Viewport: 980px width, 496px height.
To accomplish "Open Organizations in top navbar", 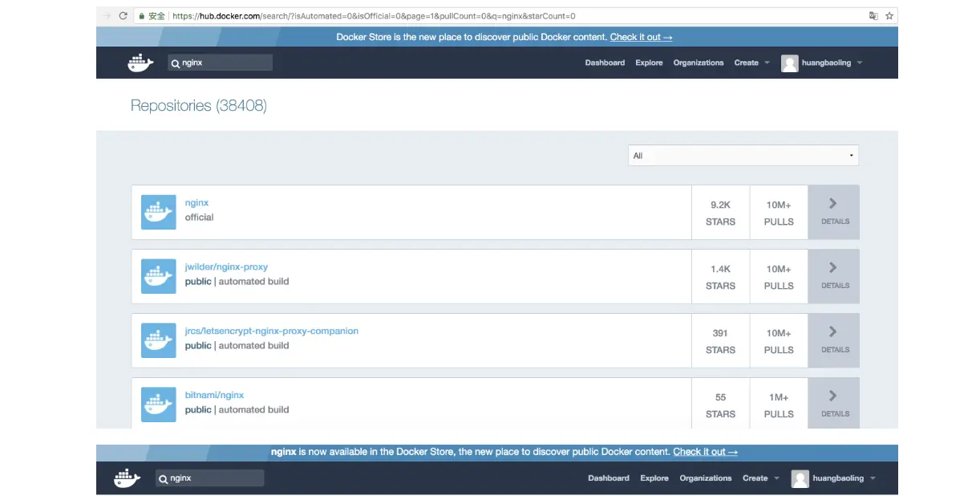I will click(699, 63).
